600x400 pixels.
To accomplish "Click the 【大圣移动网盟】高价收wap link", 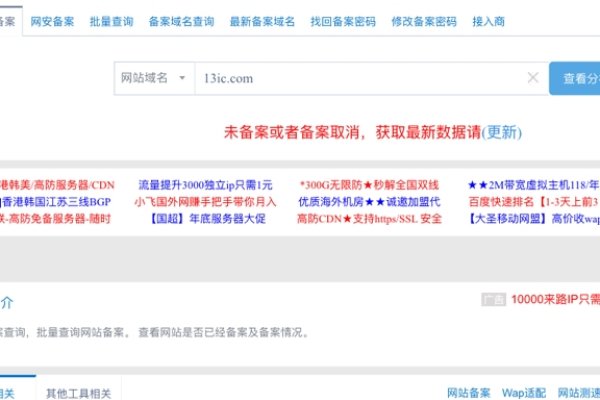I will pyautogui.click(x=533, y=219).
